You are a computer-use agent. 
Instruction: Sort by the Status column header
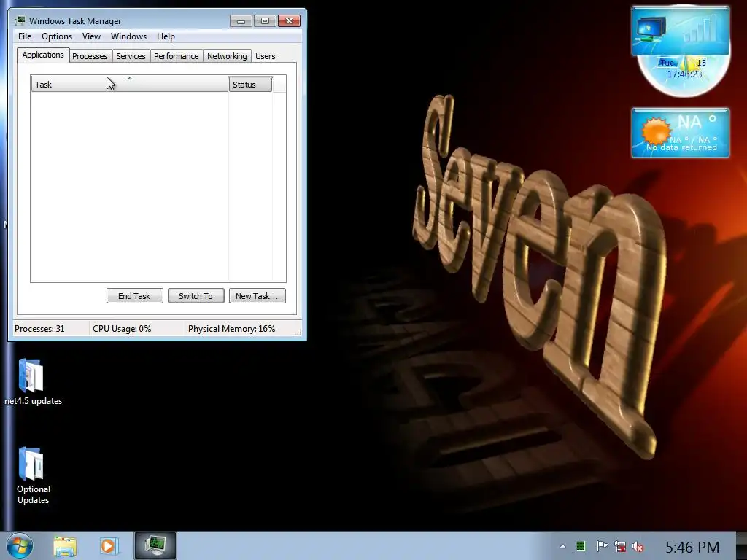250,85
